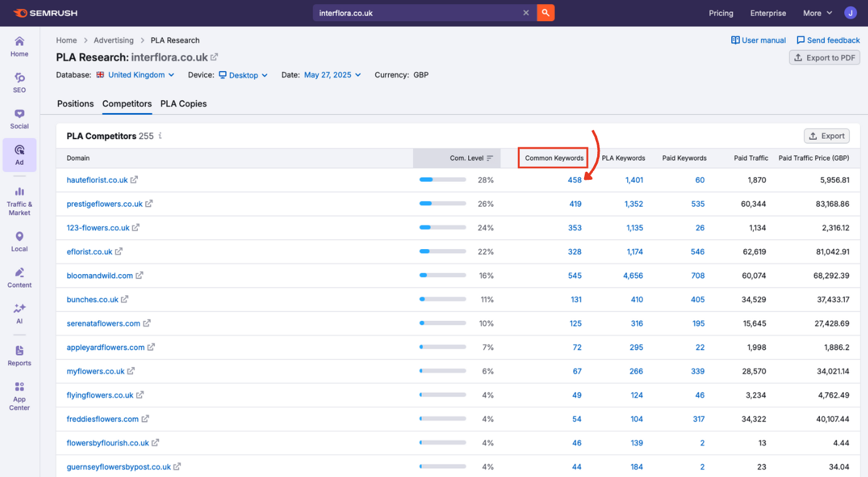Clear the search field with X icon

click(526, 12)
